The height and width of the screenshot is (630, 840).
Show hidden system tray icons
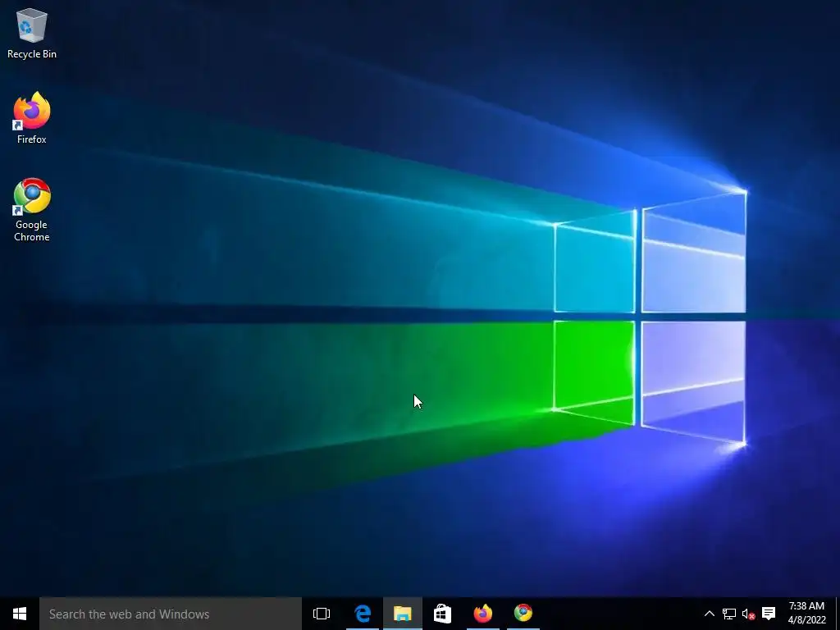[709, 614]
